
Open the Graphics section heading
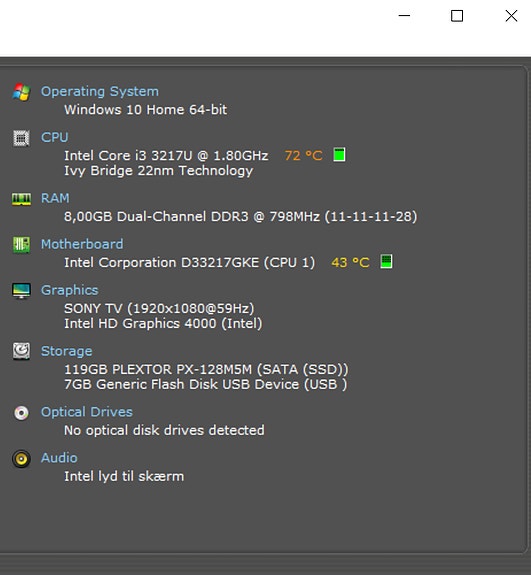(70, 290)
